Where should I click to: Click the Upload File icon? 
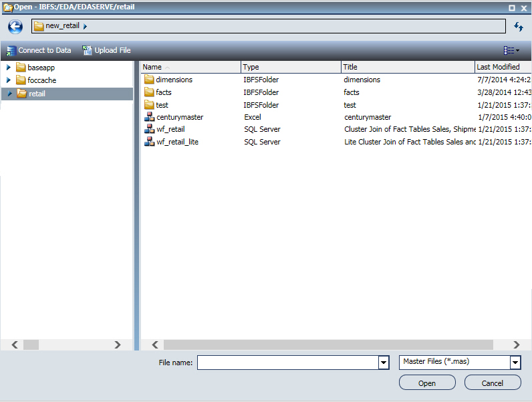[87, 50]
